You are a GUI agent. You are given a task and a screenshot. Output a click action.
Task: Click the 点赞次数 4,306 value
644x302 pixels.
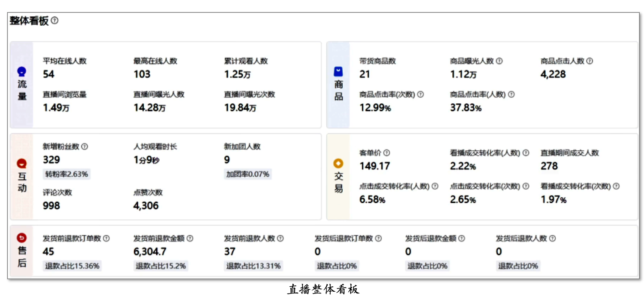click(146, 205)
